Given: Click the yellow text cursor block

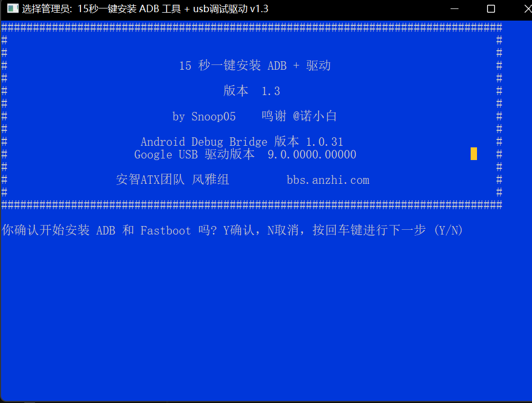Looking at the screenshot, I should click(x=474, y=154).
